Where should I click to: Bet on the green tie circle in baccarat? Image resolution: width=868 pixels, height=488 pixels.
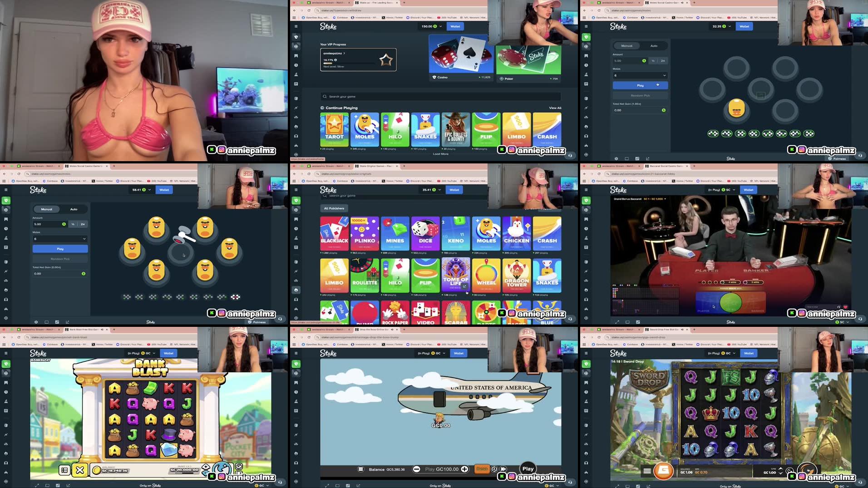click(x=731, y=303)
